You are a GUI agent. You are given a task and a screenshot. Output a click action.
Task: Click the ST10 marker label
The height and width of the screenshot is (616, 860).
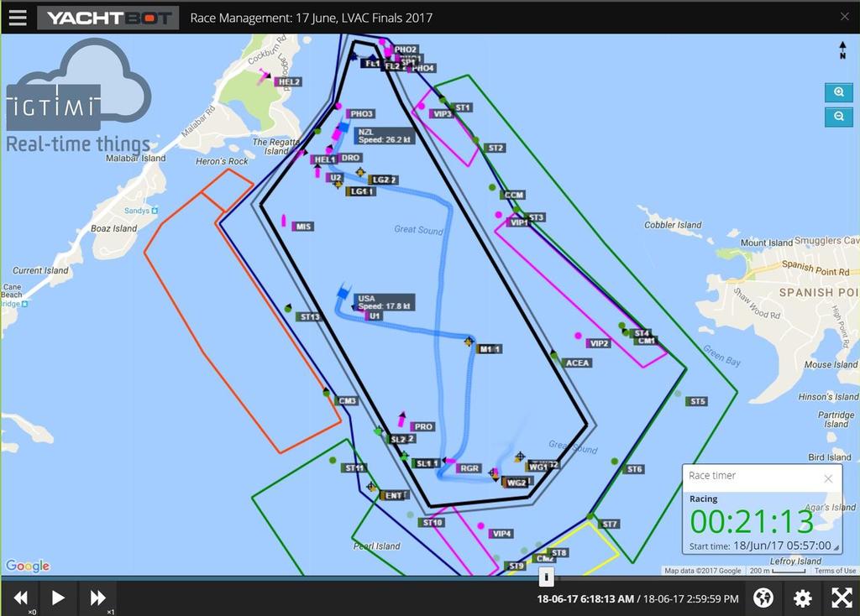pyautogui.click(x=432, y=523)
